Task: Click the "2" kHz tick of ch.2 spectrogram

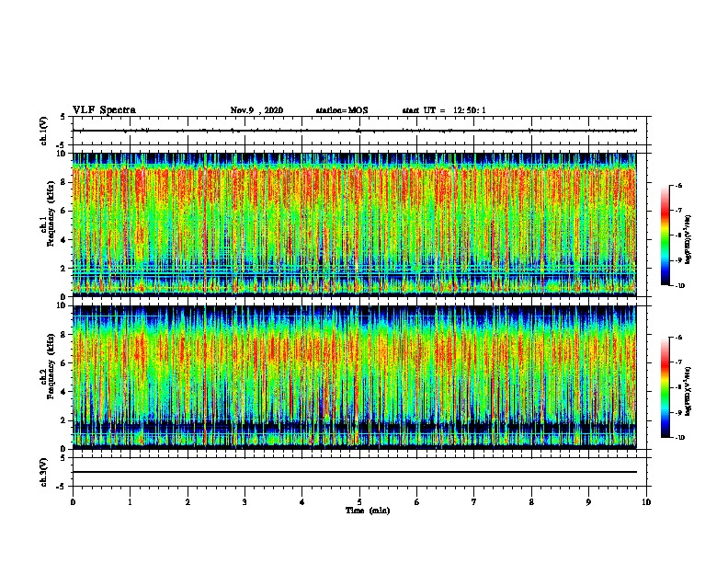Action: point(63,420)
